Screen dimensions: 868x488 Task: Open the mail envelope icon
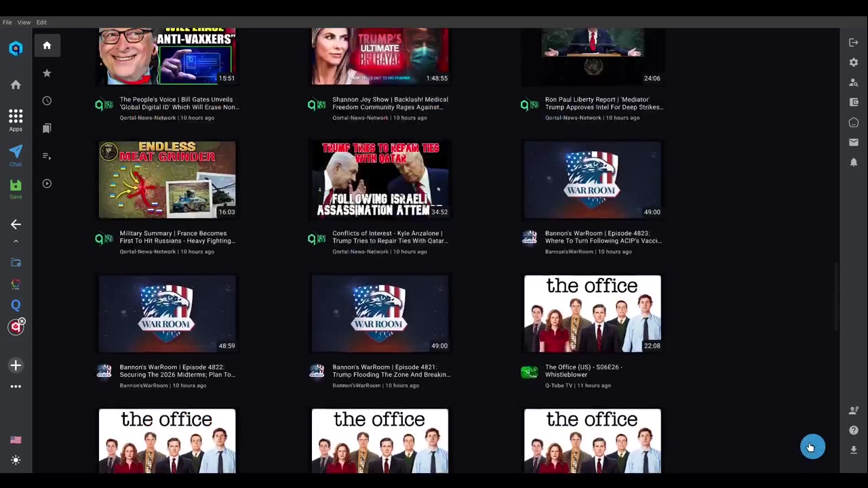(854, 142)
